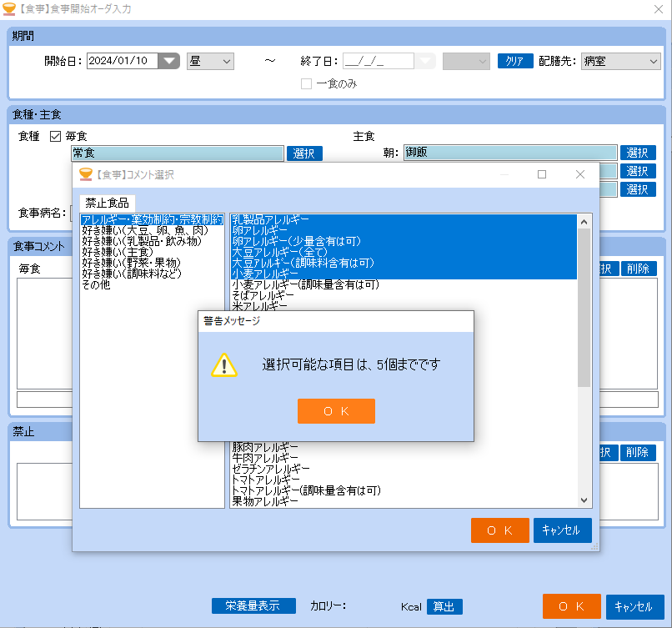Click the yellow warning triangle icon

(223, 365)
